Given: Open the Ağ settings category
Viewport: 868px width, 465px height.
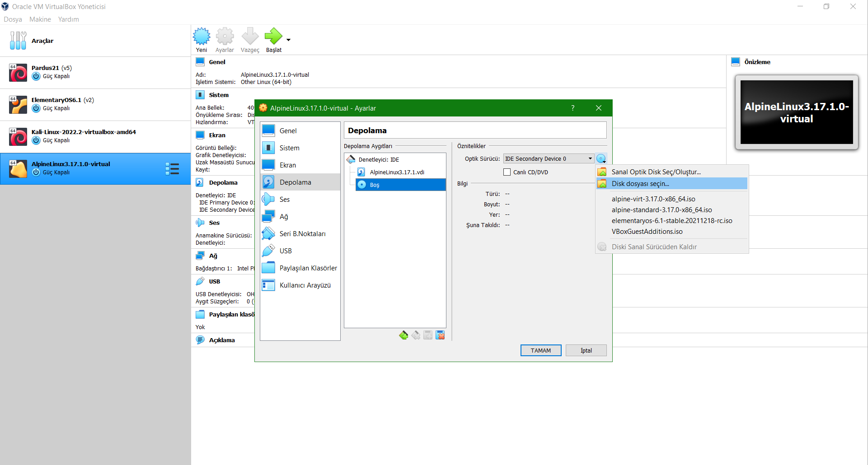Looking at the screenshot, I should point(300,216).
